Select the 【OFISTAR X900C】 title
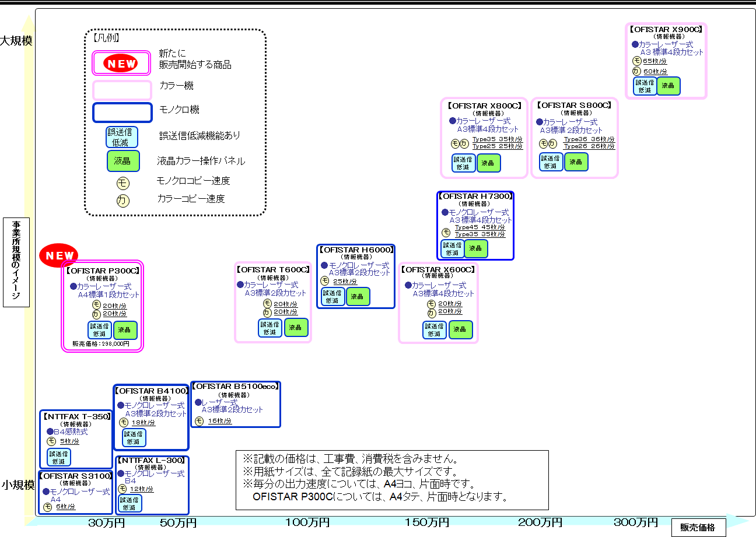The image size is (756, 537). point(666,29)
